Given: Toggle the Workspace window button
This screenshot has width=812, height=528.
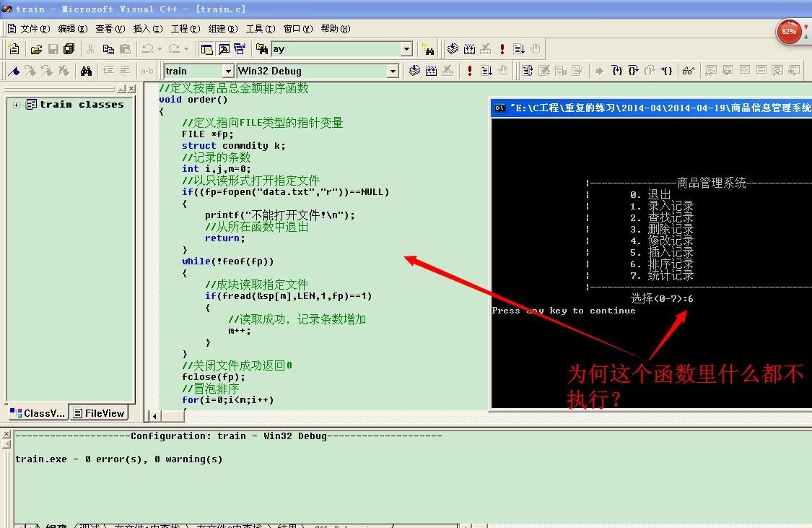Looking at the screenshot, I should coord(206,49).
